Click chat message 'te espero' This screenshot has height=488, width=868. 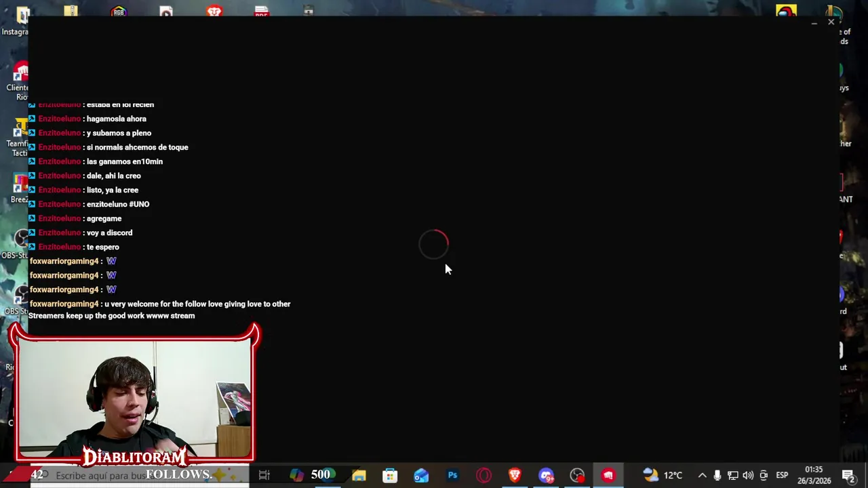click(x=103, y=247)
